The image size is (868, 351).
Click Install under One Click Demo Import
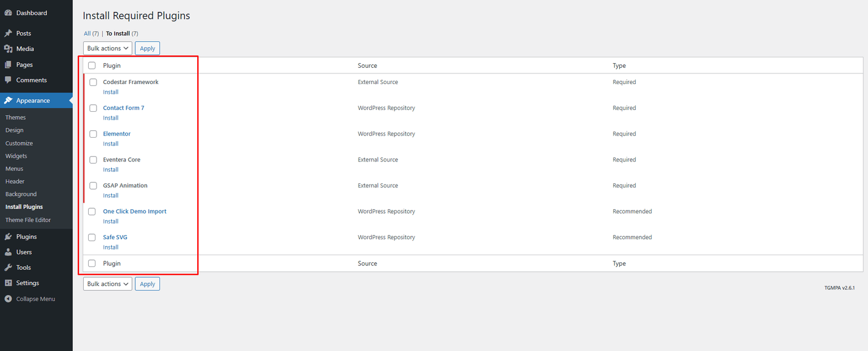[111, 222]
